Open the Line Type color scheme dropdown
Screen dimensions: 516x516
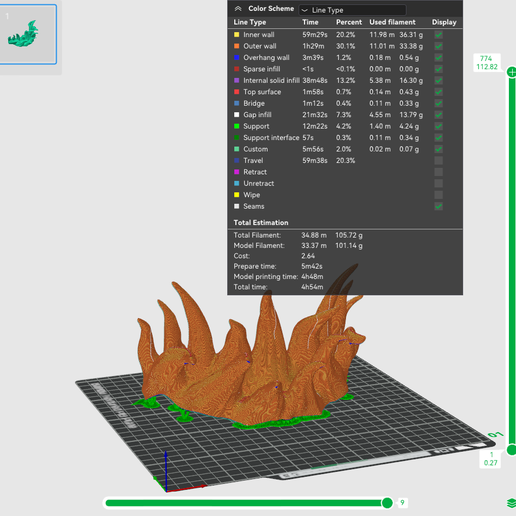[352, 10]
